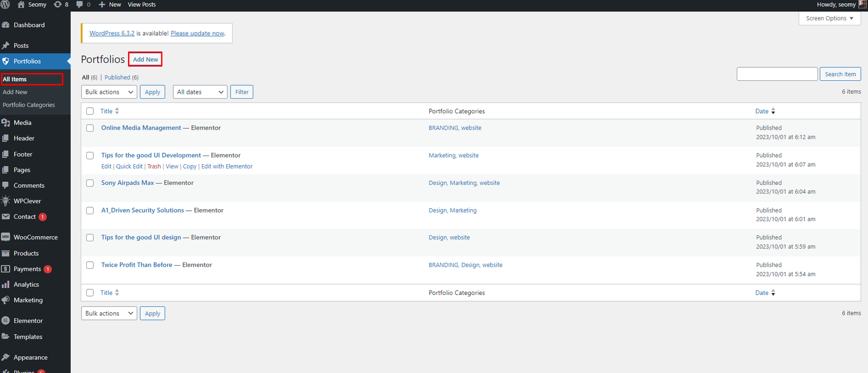Click the WordPress logo icon
Screen dimensions: 868x373
click(5, 4)
